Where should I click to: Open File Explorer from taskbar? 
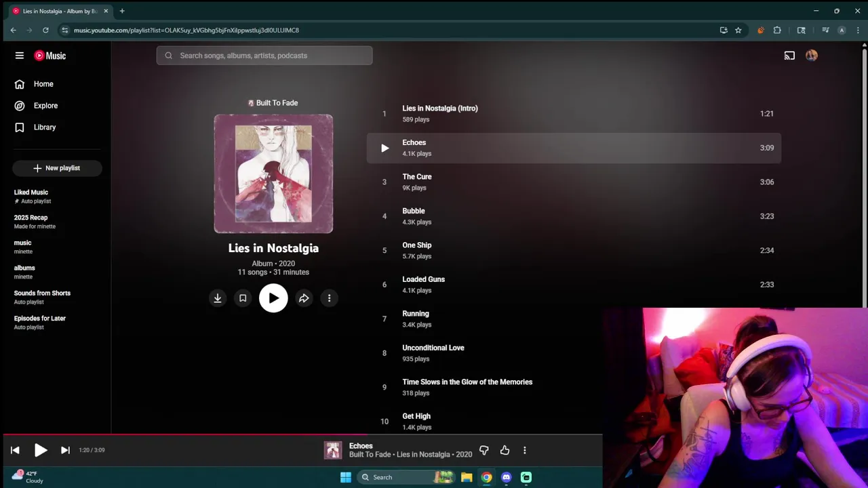(467, 477)
